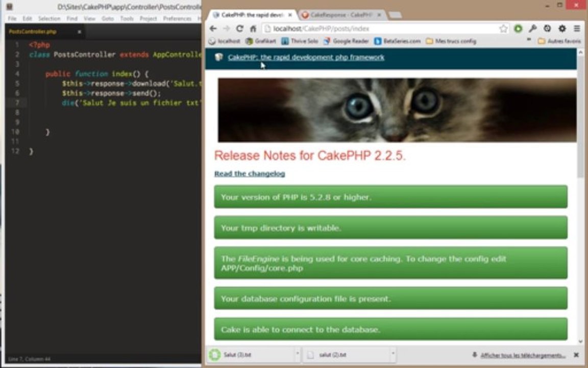
Task: Click the green file icon of Salut (3).txt
Action: point(215,355)
